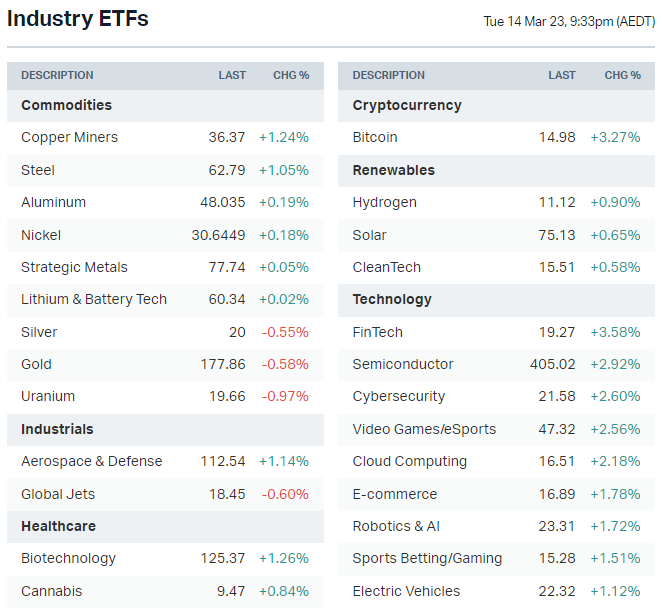
Task: Sort by CHG % above Bitcoin
Action: [x=622, y=75]
